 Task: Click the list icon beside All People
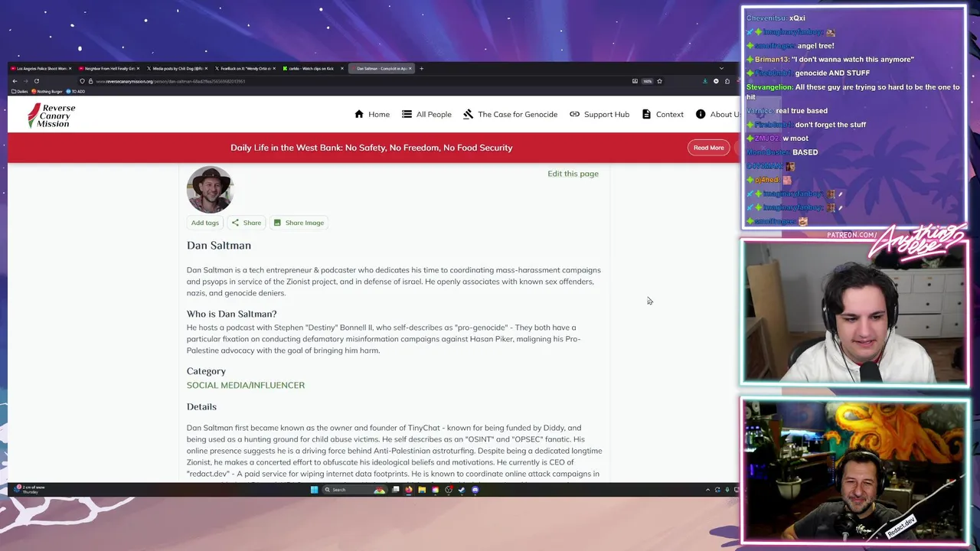coord(407,114)
